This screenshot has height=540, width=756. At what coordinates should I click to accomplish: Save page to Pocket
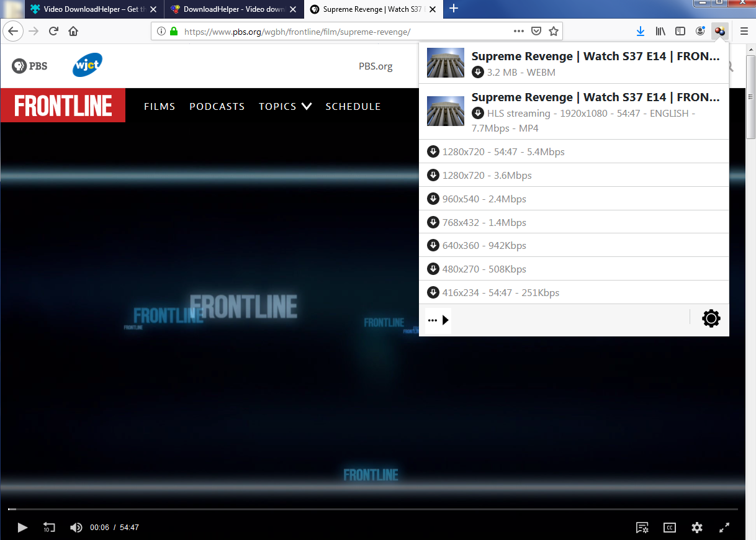point(536,31)
